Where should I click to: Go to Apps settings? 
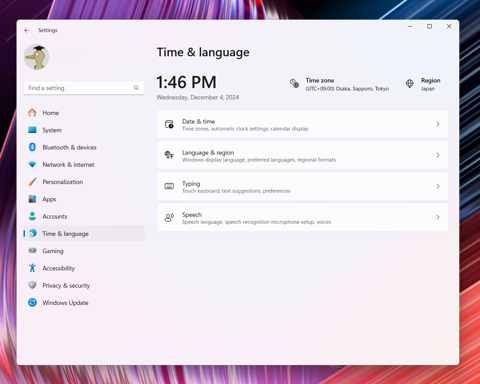tap(84, 199)
